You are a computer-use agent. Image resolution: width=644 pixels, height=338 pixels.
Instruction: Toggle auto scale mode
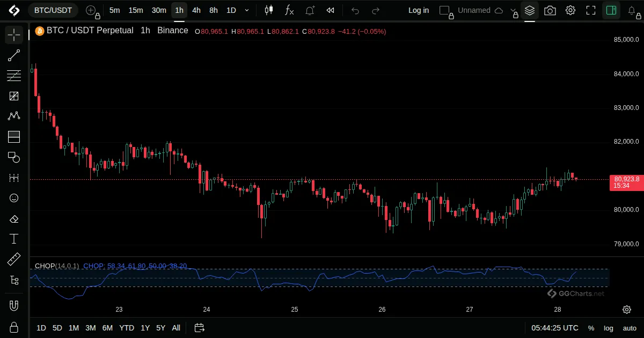pos(630,328)
